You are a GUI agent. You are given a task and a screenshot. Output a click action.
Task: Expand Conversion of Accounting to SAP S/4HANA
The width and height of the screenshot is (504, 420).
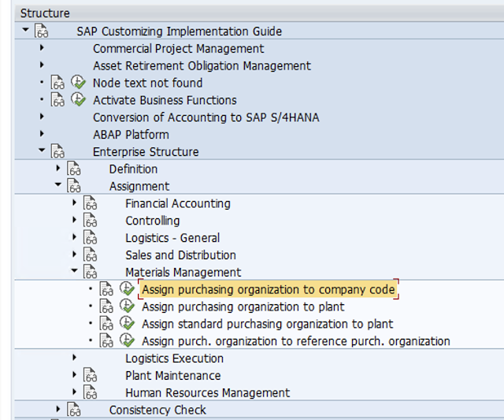click(42, 117)
